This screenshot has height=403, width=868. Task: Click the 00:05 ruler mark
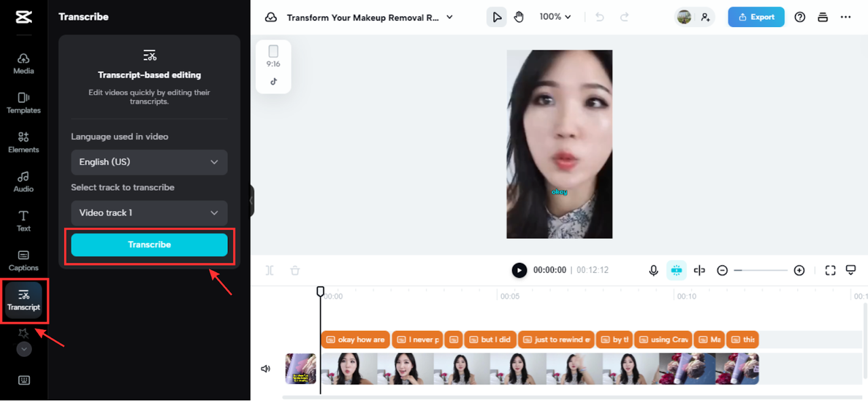pyautogui.click(x=510, y=296)
